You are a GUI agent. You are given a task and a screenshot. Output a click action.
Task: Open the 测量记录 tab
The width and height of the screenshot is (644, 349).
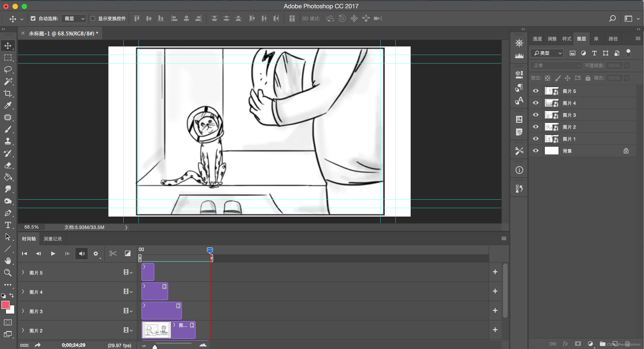pyautogui.click(x=53, y=239)
